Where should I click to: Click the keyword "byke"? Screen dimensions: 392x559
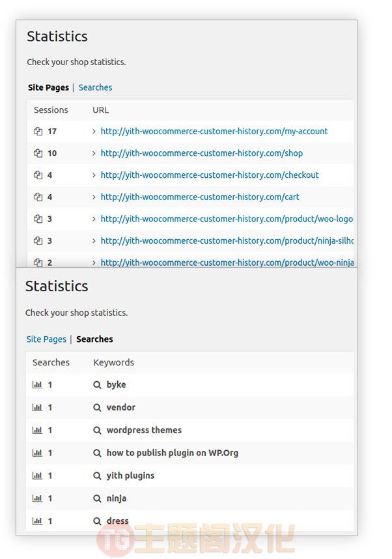(116, 384)
